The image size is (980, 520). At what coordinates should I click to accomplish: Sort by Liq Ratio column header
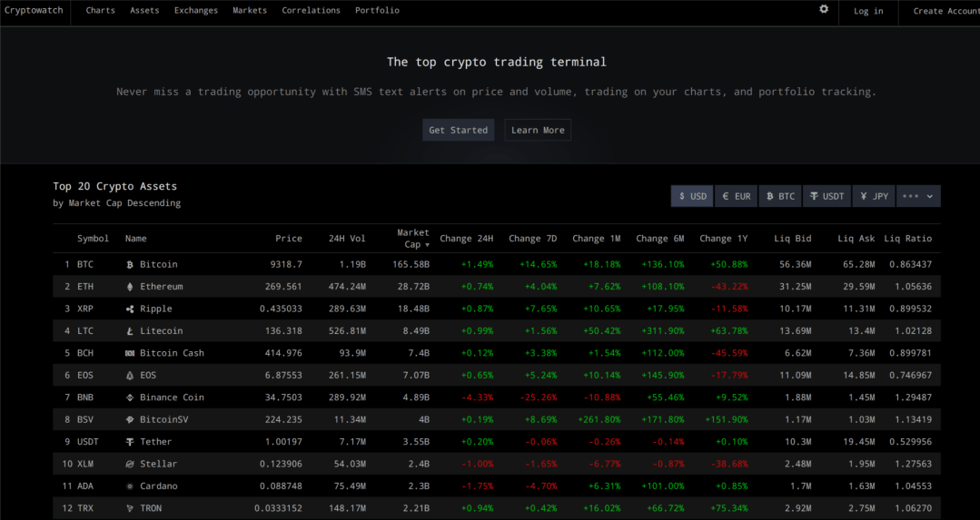point(907,239)
